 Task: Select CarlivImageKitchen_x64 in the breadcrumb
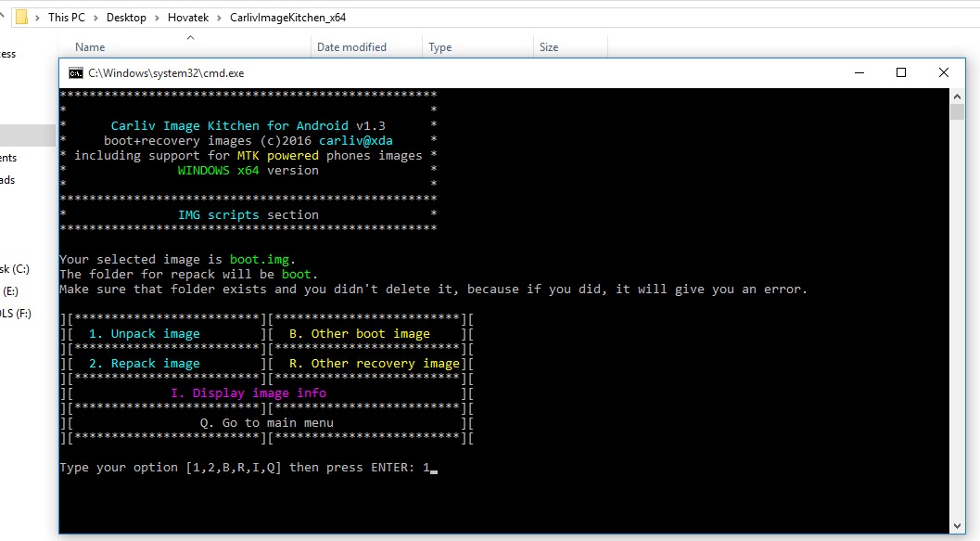[x=287, y=18]
